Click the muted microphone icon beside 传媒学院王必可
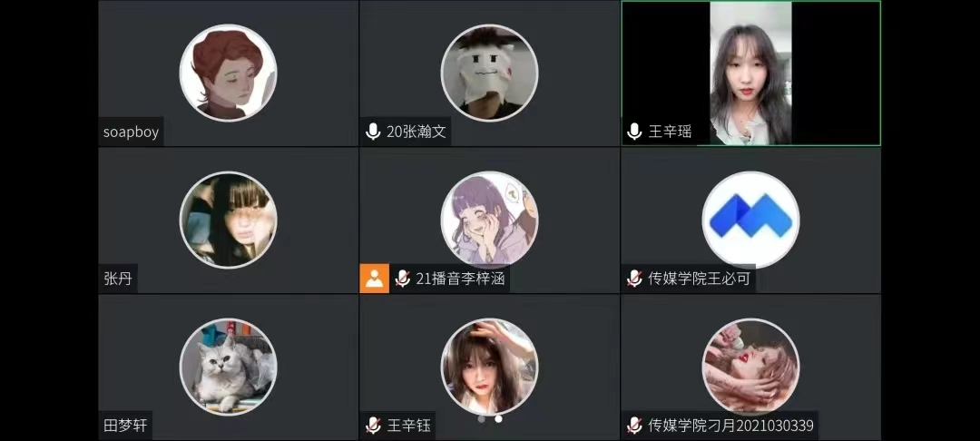980x441 pixels. coord(634,279)
